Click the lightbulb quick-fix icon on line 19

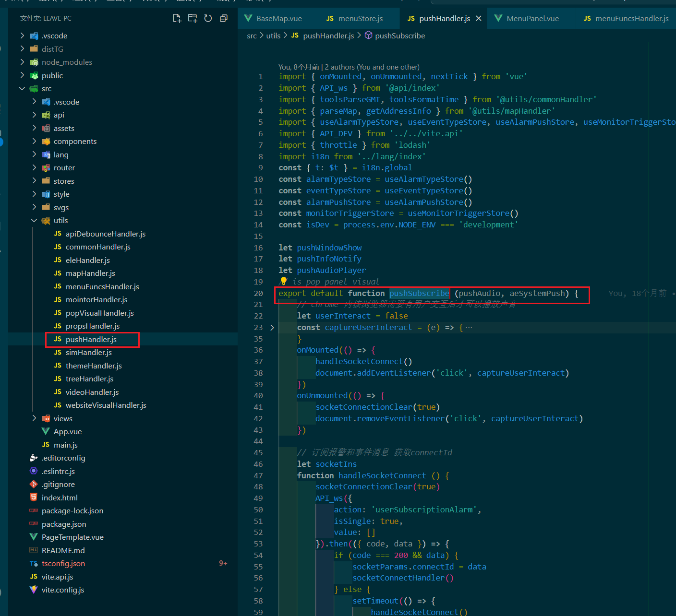click(x=283, y=281)
